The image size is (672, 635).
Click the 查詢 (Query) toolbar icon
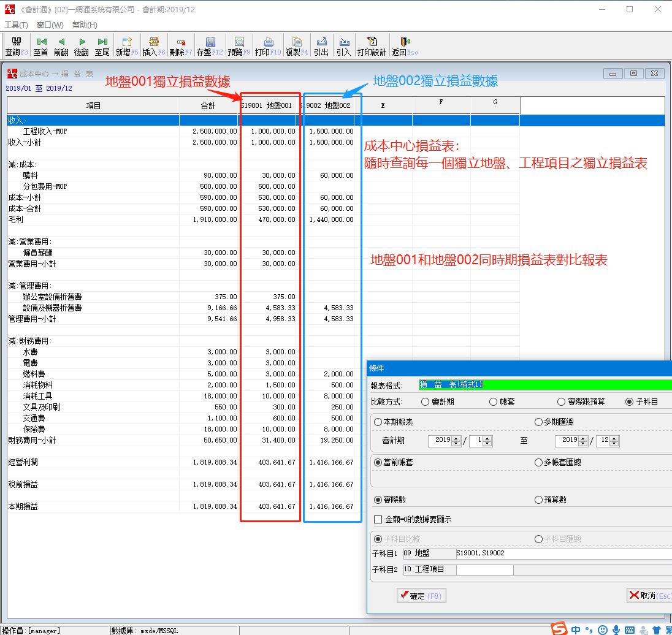point(12,47)
